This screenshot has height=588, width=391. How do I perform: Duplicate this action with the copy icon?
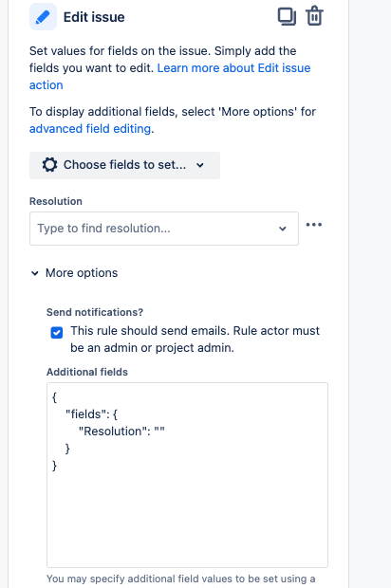click(287, 16)
